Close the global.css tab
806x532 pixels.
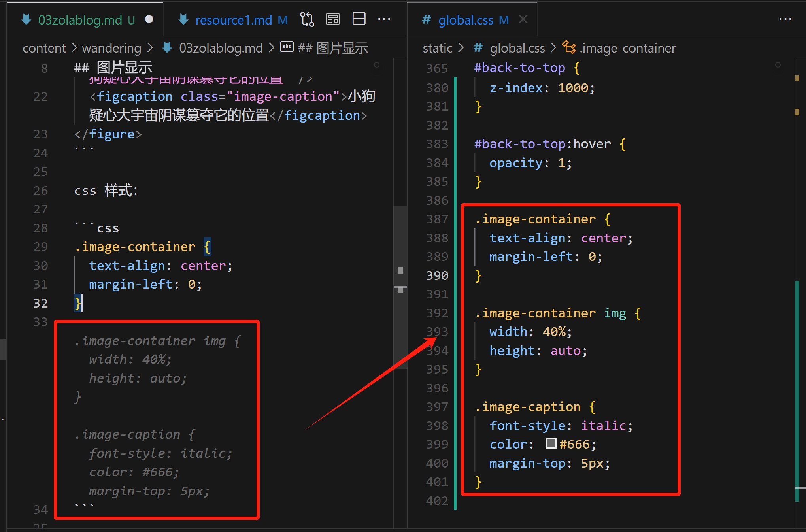[x=523, y=19]
